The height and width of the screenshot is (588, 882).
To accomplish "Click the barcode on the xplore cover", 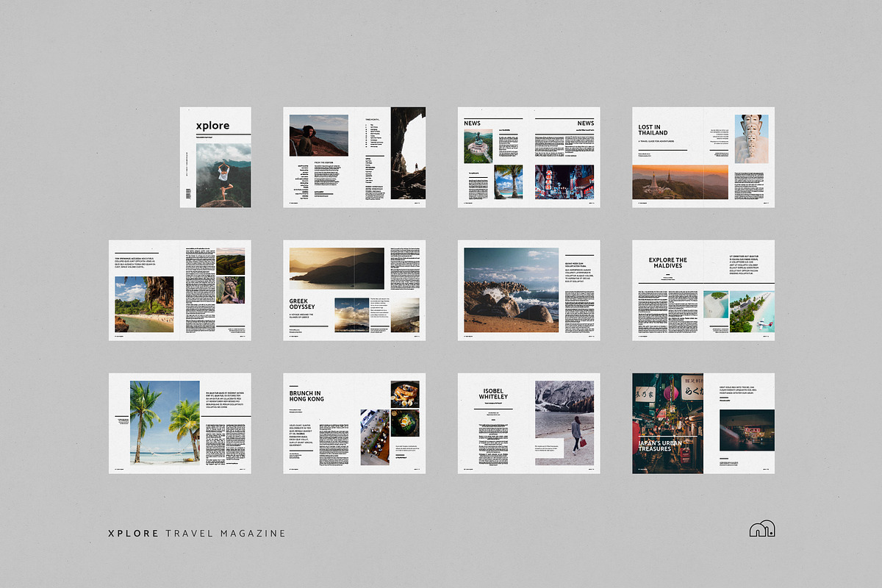I will (x=188, y=194).
